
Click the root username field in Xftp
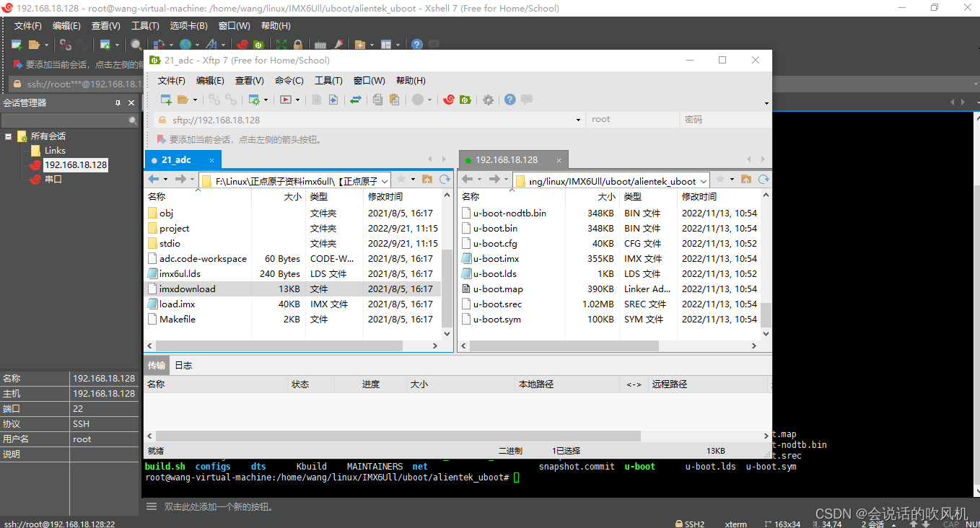[x=633, y=120]
